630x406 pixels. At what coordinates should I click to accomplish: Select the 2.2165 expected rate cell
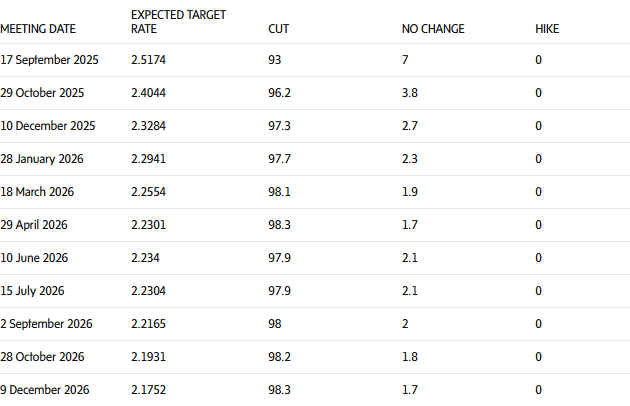(149, 324)
